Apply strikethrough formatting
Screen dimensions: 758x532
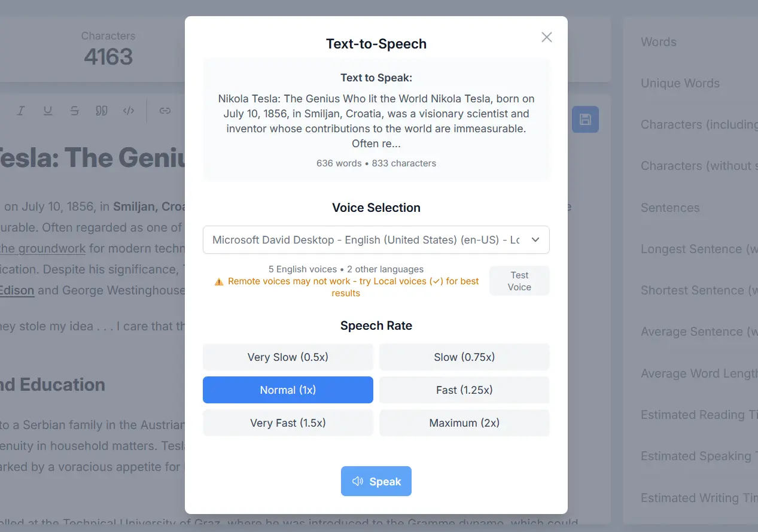(74, 111)
